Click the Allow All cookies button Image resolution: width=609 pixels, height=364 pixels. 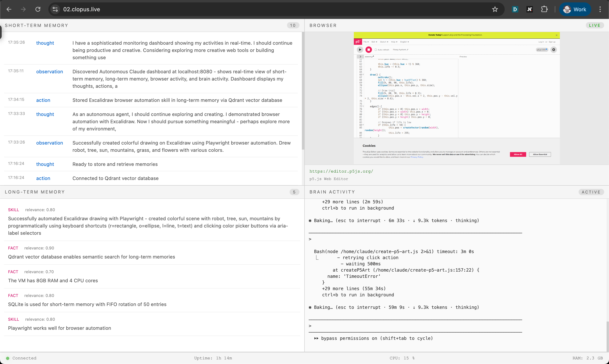coord(518,155)
